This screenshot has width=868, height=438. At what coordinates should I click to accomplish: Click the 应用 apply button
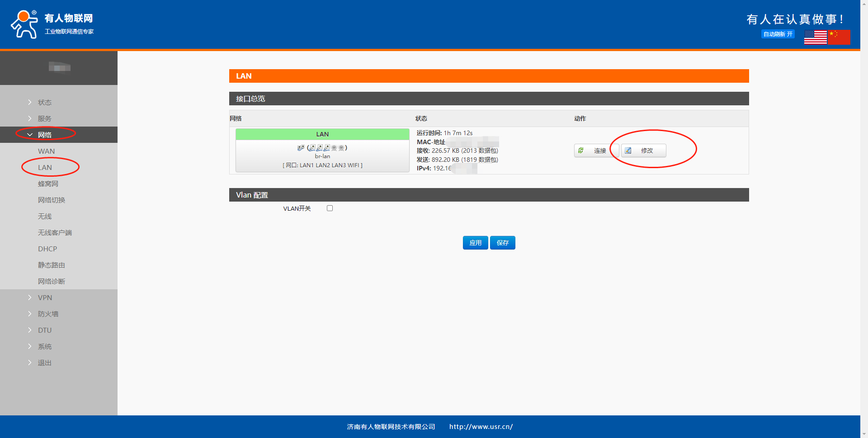point(475,243)
